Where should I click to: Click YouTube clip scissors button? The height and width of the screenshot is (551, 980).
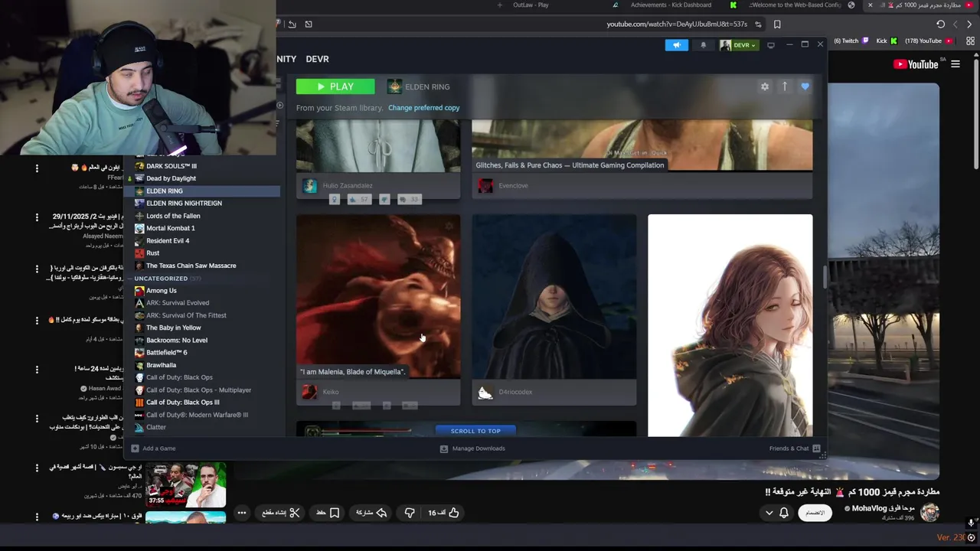(x=281, y=513)
